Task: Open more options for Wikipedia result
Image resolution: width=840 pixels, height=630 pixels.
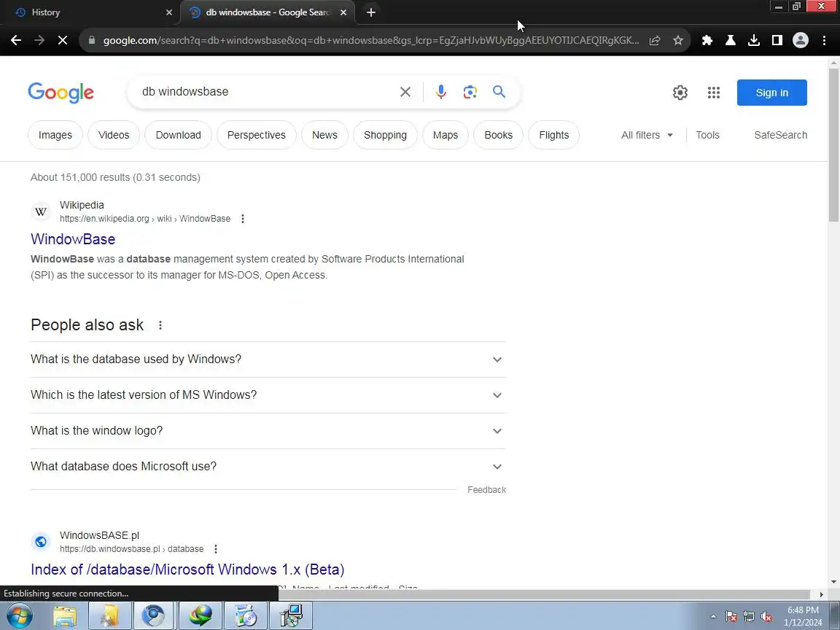Action: (x=243, y=219)
